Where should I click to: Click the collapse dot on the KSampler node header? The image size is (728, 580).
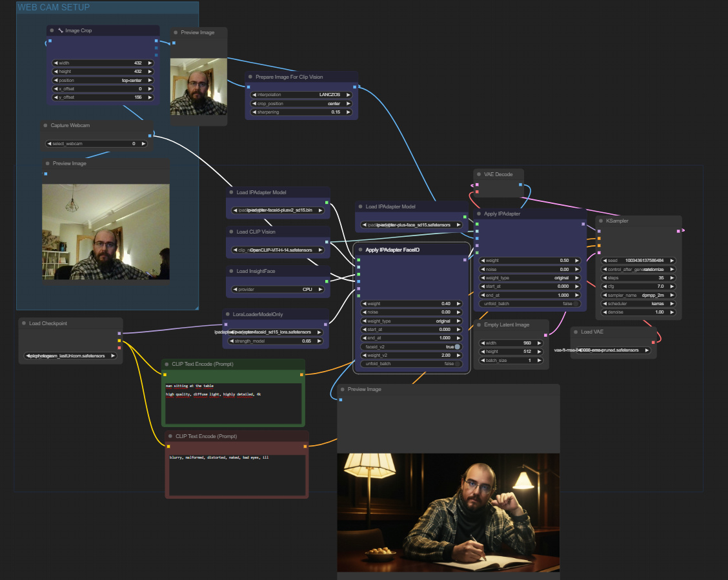tap(600, 221)
